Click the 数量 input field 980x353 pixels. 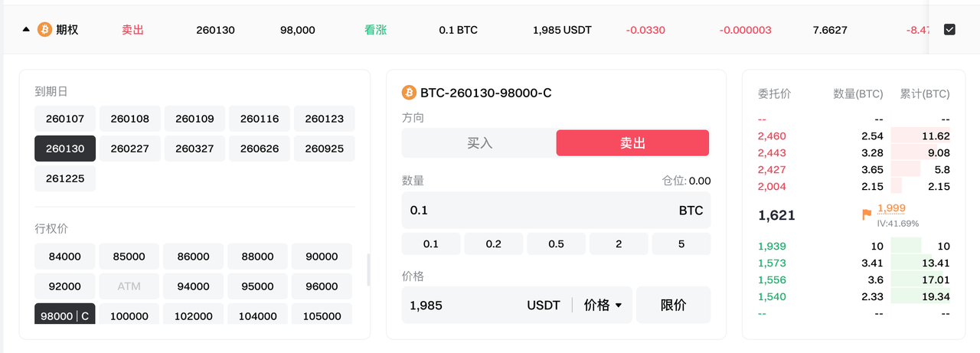[536, 210]
